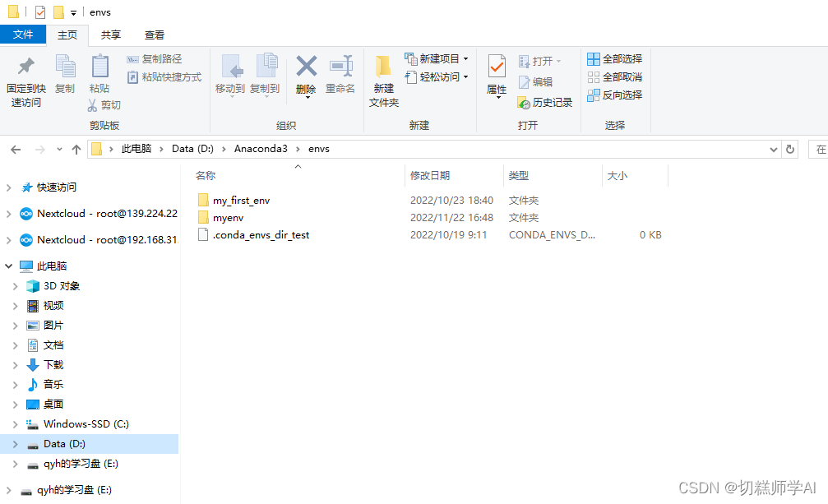Click the CONDA_ENVS_D... type cell
The image size is (828, 504).
(x=552, y=235)
